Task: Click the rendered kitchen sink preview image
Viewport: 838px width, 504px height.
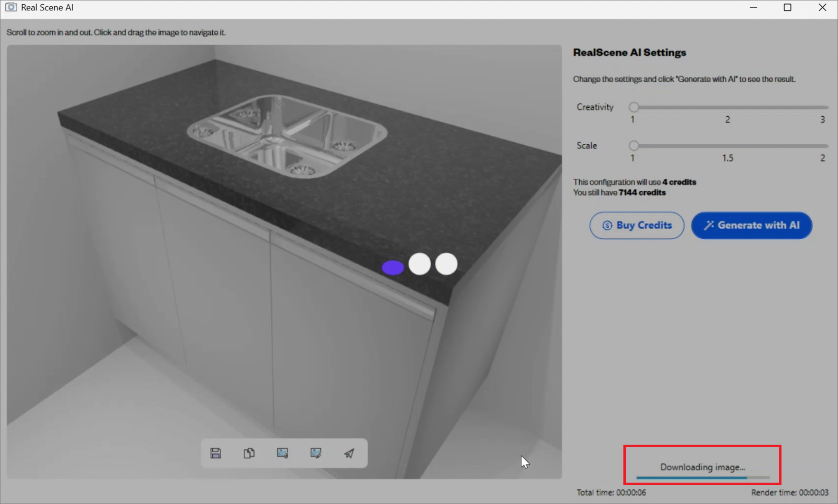Action: [x=284, y=261]
